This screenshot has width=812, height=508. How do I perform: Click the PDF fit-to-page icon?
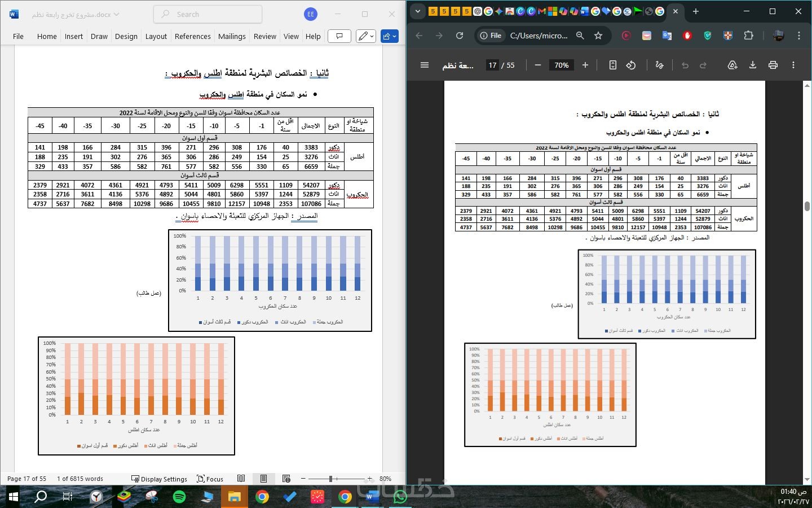tap(613, 65)
